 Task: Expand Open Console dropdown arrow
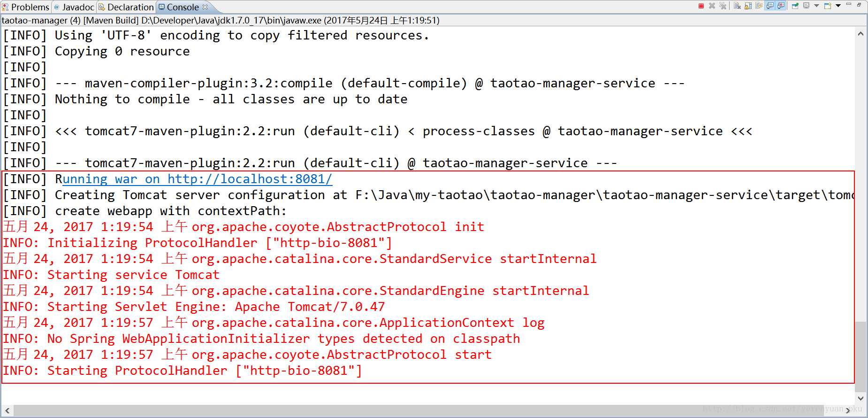click(838, 6)
